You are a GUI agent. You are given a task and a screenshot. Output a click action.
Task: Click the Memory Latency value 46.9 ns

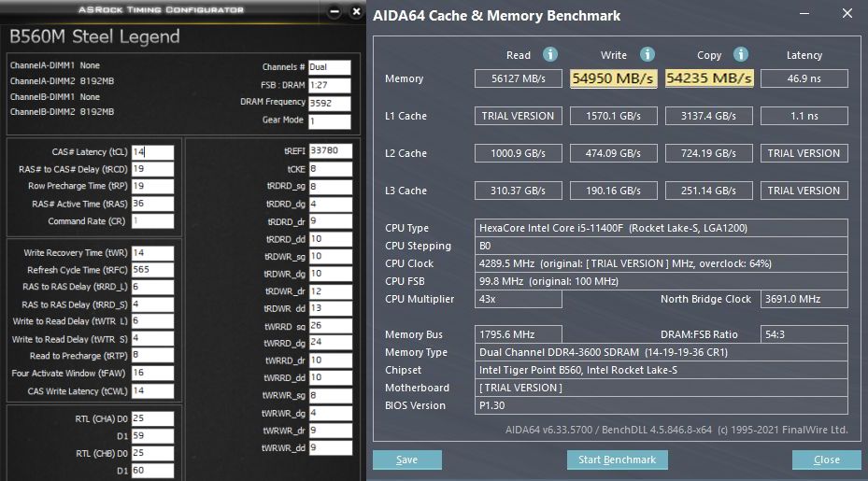804,78
